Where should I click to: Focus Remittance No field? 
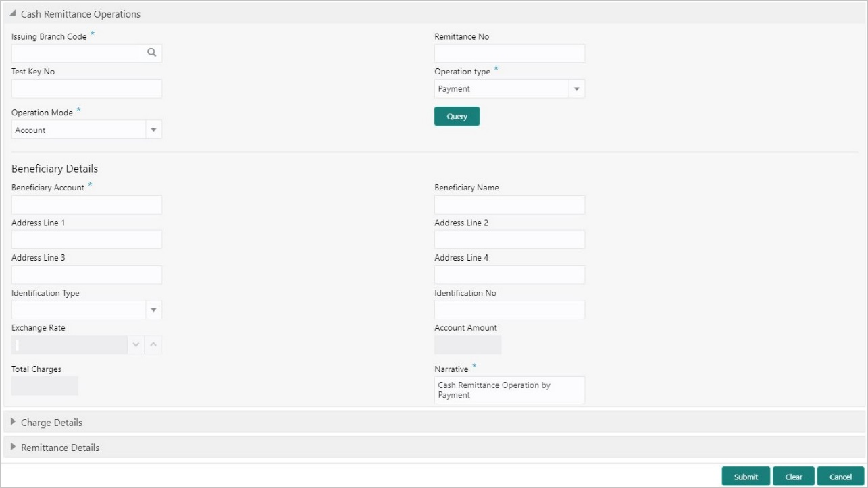(509, 53)
